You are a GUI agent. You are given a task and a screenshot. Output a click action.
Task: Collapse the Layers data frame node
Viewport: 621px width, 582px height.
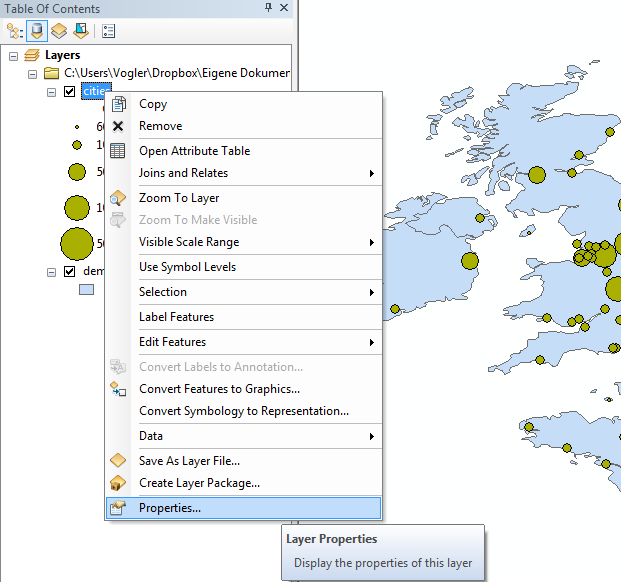pyautogui.click(x=13, y=56)
